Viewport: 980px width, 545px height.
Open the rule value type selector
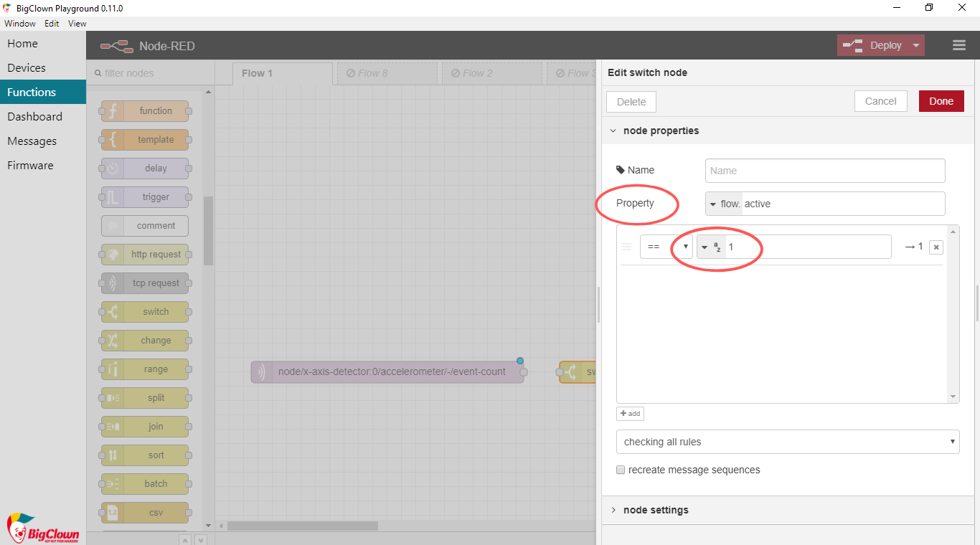[711, 247]
